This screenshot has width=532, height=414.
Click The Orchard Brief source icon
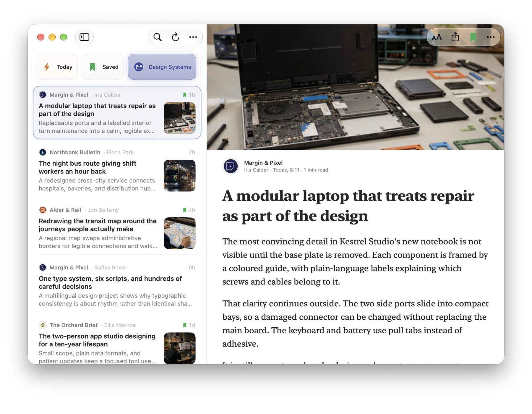pyautogui.click(x=43, y=325)
